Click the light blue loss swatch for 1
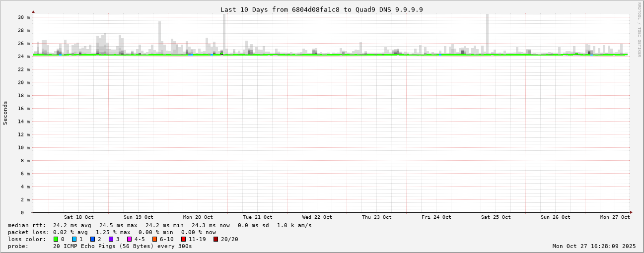This screenshot has height=253, width=644. (74, 239)
